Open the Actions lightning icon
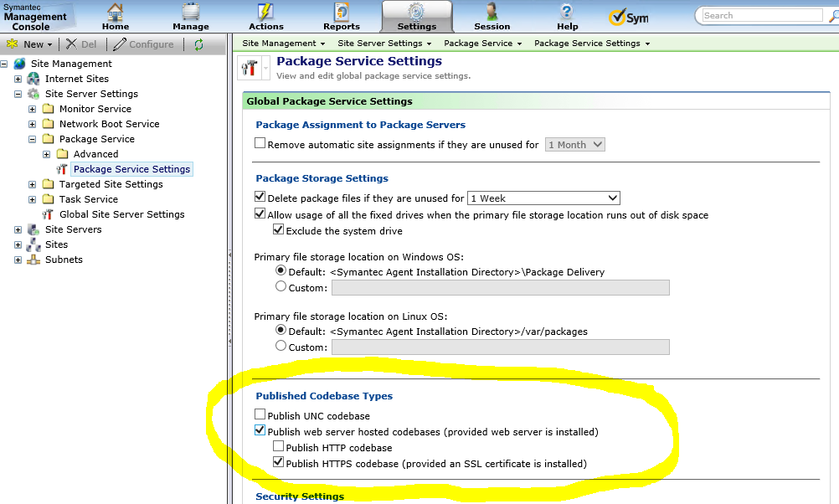 [x=266, y=12]
